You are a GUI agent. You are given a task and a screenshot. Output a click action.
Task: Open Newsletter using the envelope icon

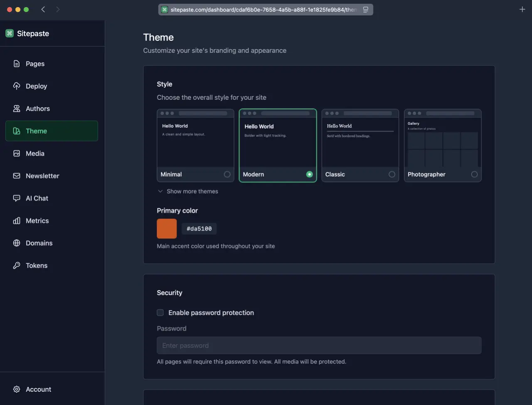(17, 176)
